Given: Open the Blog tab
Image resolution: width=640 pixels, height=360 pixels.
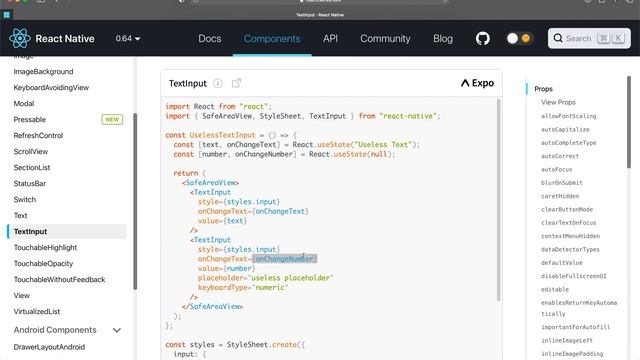Looking at the screenshot, I should coord(443,38).
